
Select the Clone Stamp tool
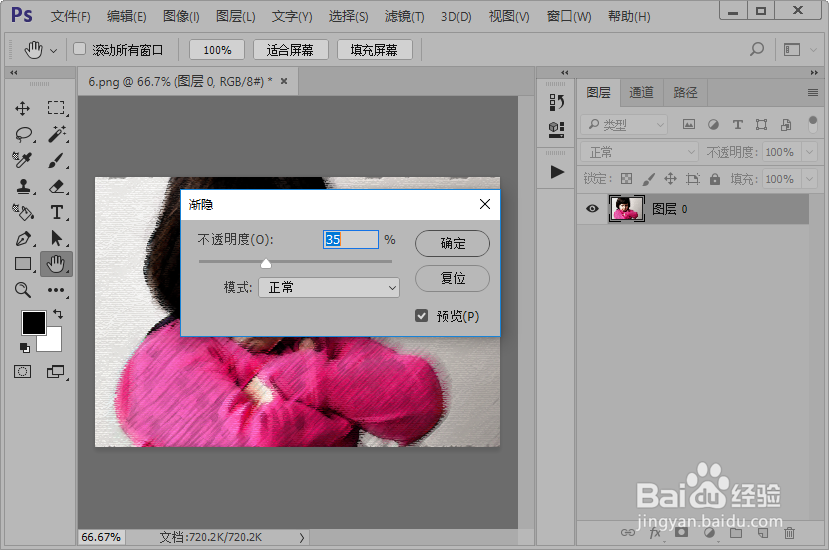pos(23,186)
